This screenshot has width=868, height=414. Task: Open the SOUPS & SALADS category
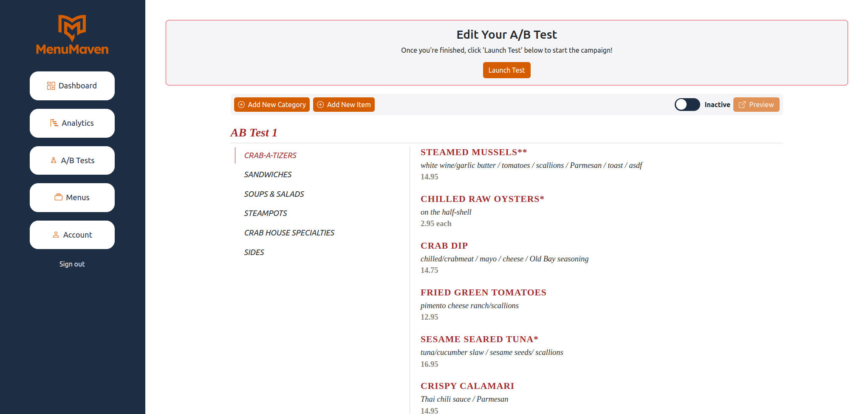tap(274, 194)
